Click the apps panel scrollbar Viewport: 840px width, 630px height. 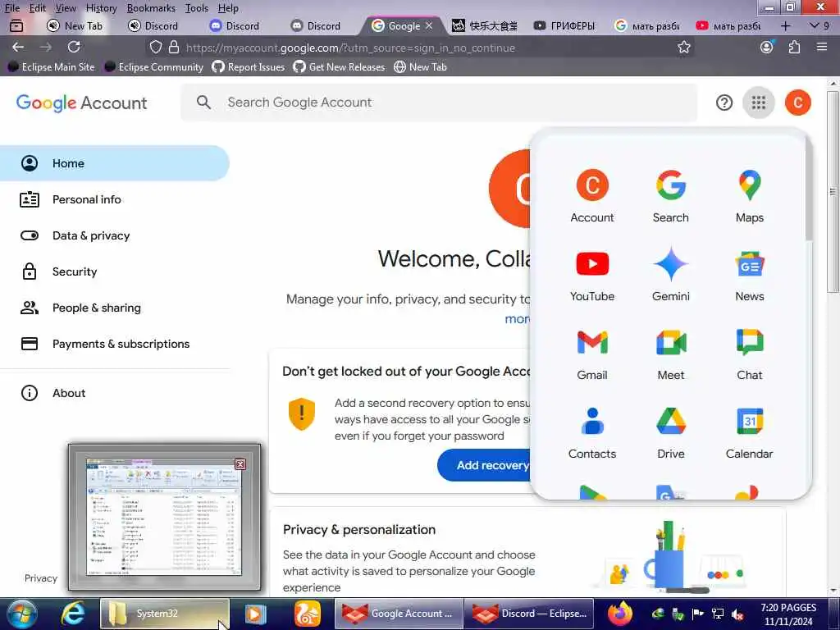click(x=808, y=188)
